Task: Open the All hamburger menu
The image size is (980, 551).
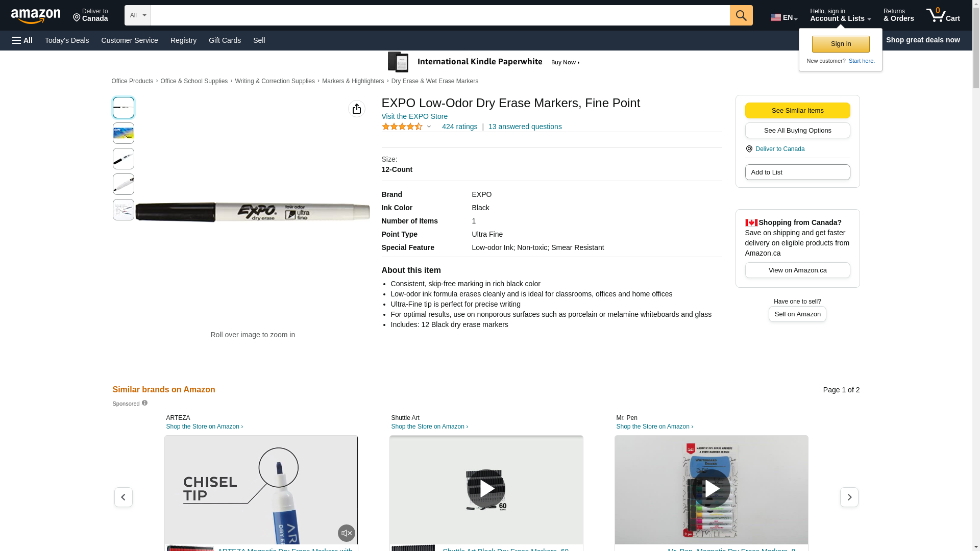Action: [x=22, y=40]
